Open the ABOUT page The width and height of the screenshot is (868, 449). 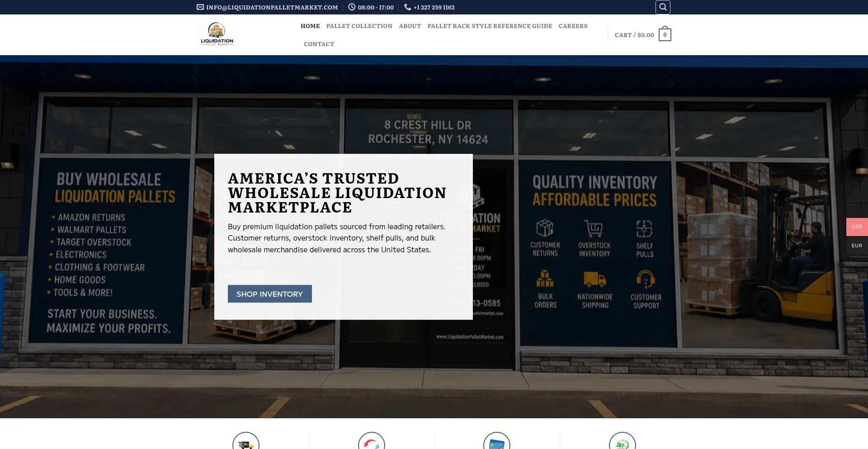click(410, 26)
